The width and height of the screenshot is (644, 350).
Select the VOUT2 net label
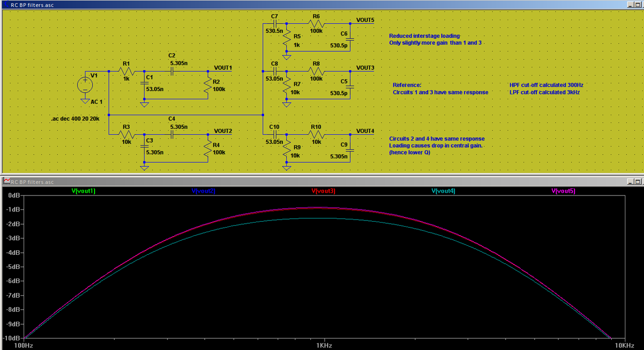point(223,131)
